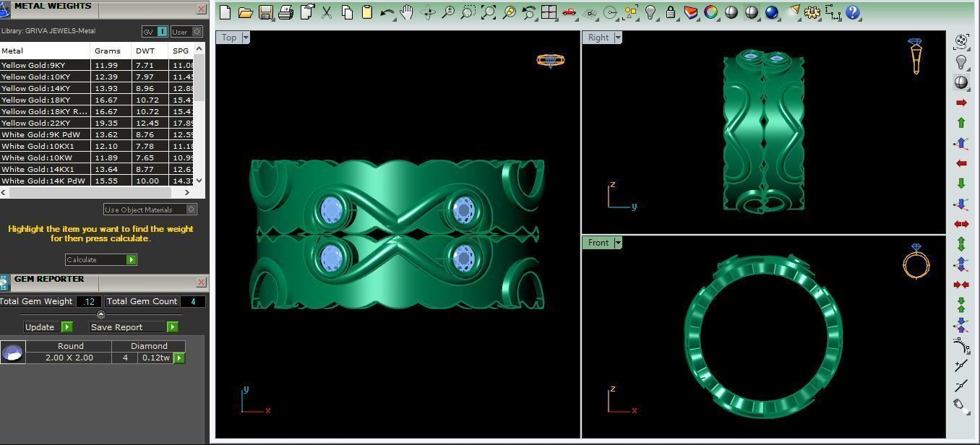The height and width of the screenshot is (445, 980).
Task: Select the Top viewport label tab
Action: (x=229, y=38)
